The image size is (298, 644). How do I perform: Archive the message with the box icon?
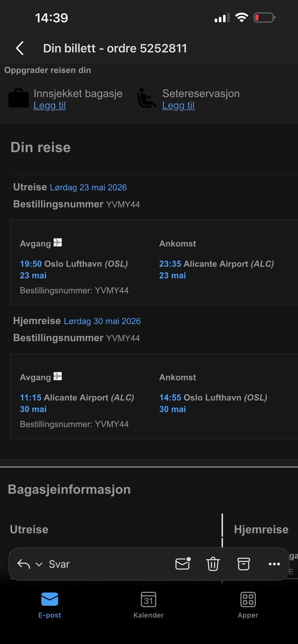point(243,564)
